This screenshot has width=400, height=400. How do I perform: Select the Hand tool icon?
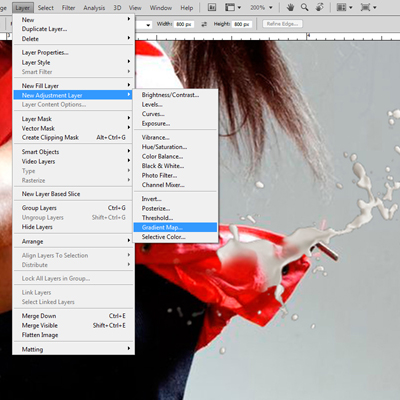[x=290, y=7]
